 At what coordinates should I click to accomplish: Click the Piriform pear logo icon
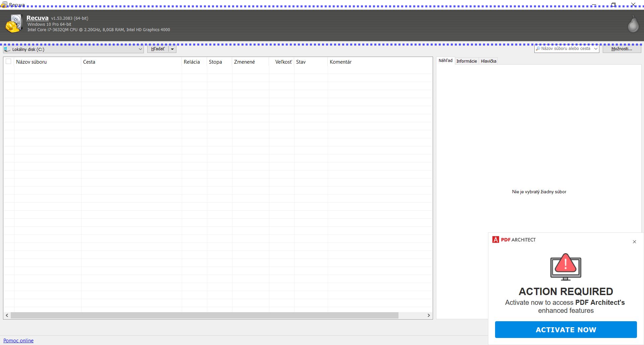pyautogui.click(x=633, y=24)
